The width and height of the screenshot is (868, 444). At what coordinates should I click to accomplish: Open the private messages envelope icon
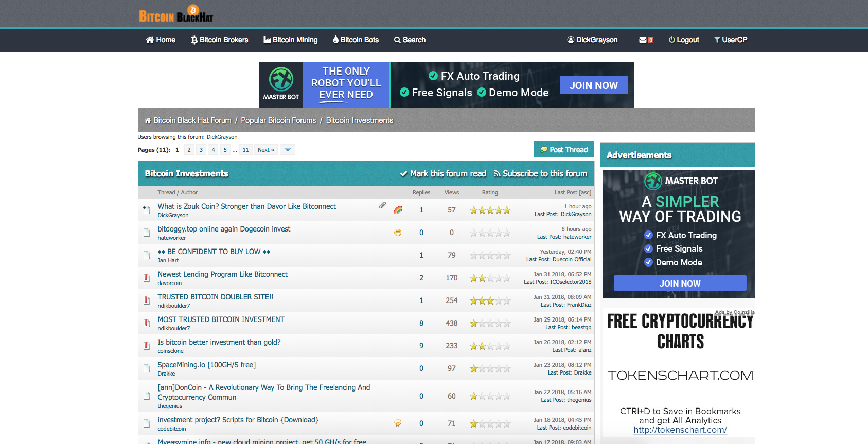pos(643,40)
